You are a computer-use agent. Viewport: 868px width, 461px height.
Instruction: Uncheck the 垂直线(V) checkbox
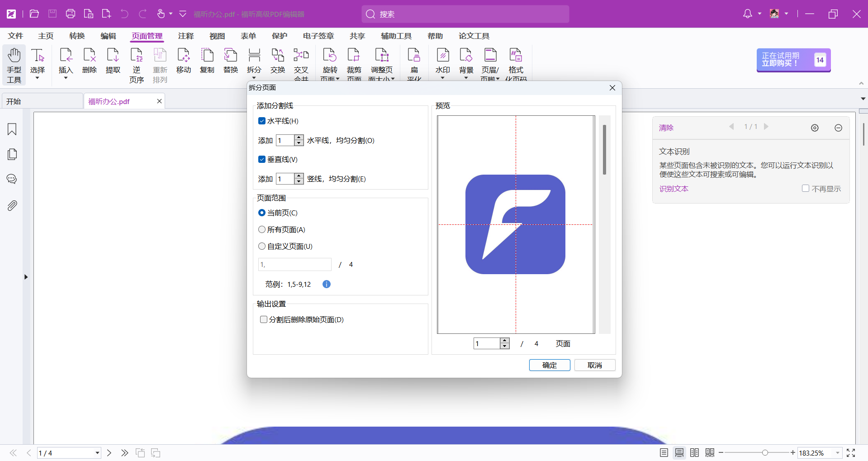(261, 159)
